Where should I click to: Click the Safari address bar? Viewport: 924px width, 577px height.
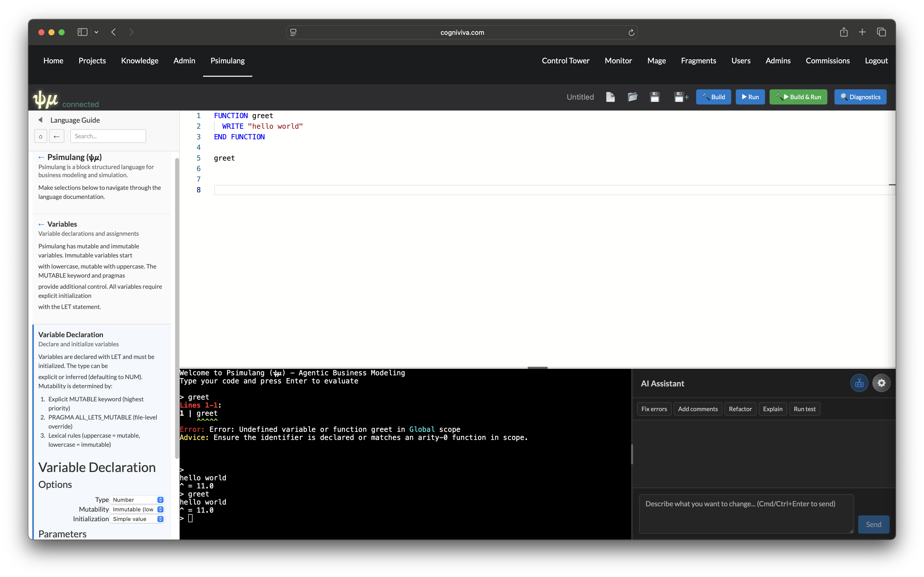point(461,33)
